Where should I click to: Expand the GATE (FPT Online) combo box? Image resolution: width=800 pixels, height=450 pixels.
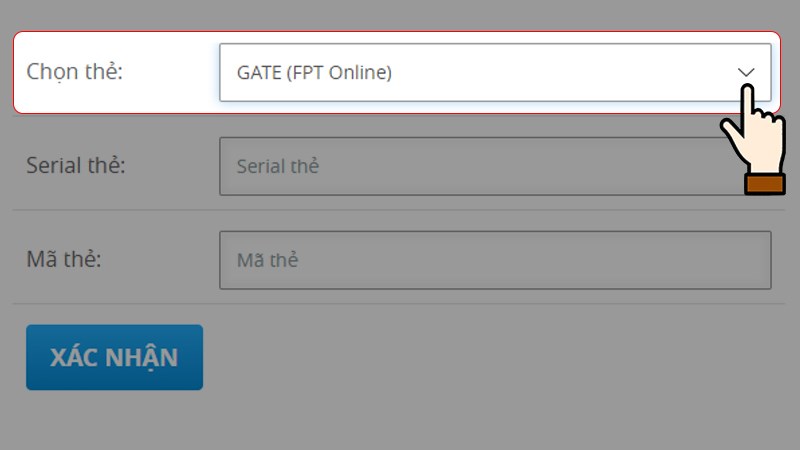(495, 72)
